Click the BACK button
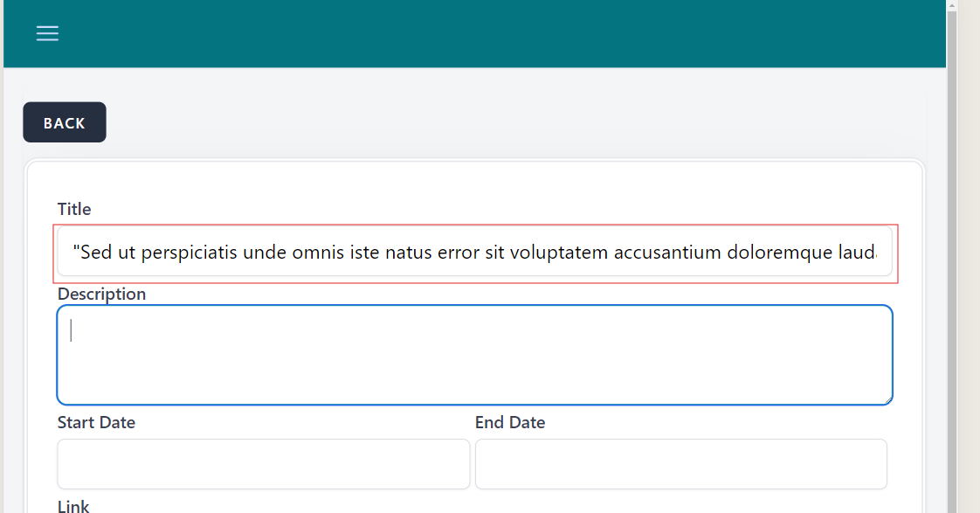Screen dimensions: 980x513 point(65,122)
